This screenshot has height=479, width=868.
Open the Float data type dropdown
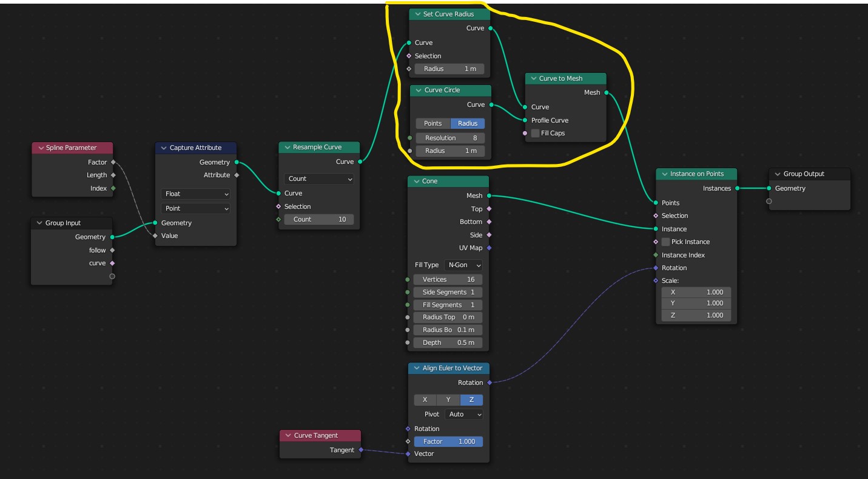(x=195, y=194)
